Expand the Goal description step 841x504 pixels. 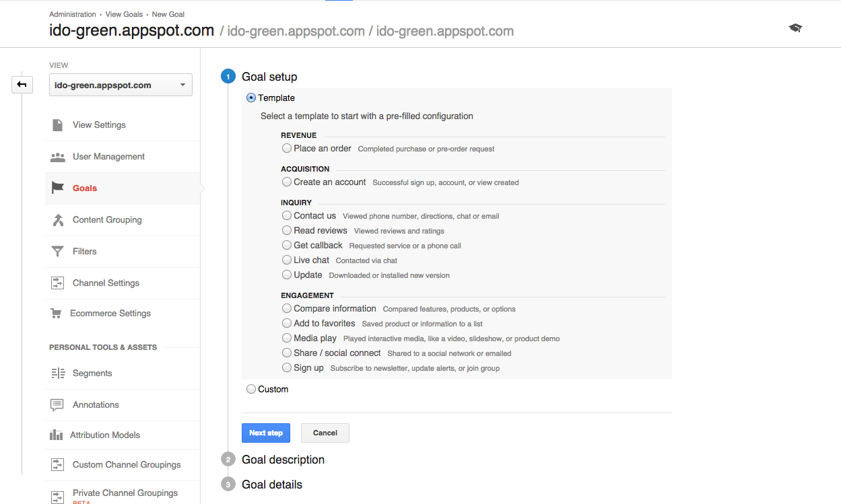(283, 460)
